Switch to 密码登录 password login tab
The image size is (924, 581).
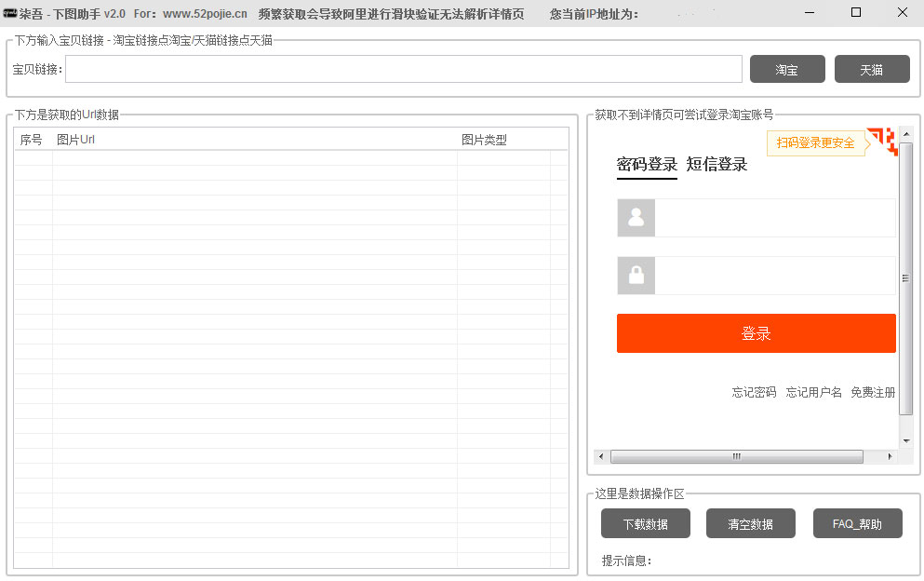pyautogui.click(x=647, y=165)
